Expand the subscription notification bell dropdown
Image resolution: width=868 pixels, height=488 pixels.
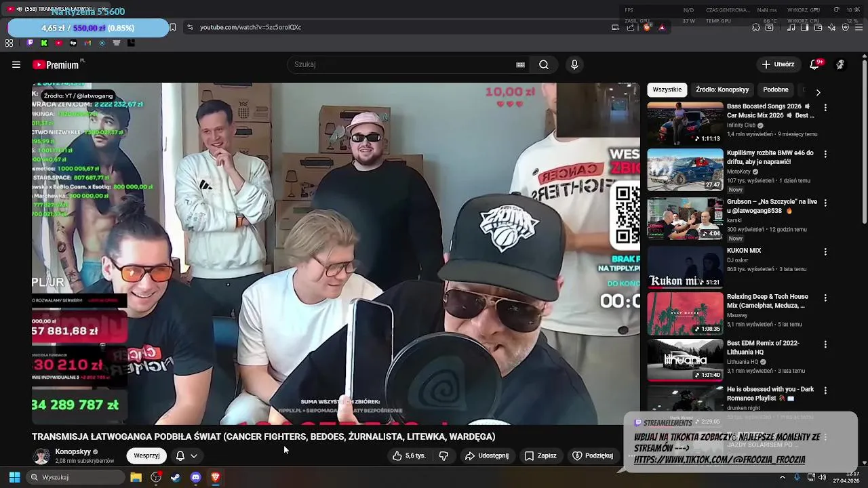[186, 456]
